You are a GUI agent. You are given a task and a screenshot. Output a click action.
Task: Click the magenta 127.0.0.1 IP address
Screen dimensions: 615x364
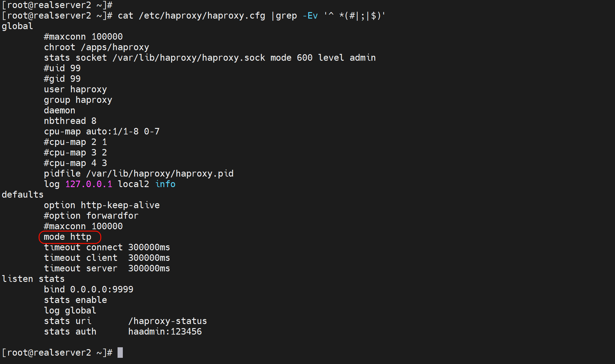(89, 184)
